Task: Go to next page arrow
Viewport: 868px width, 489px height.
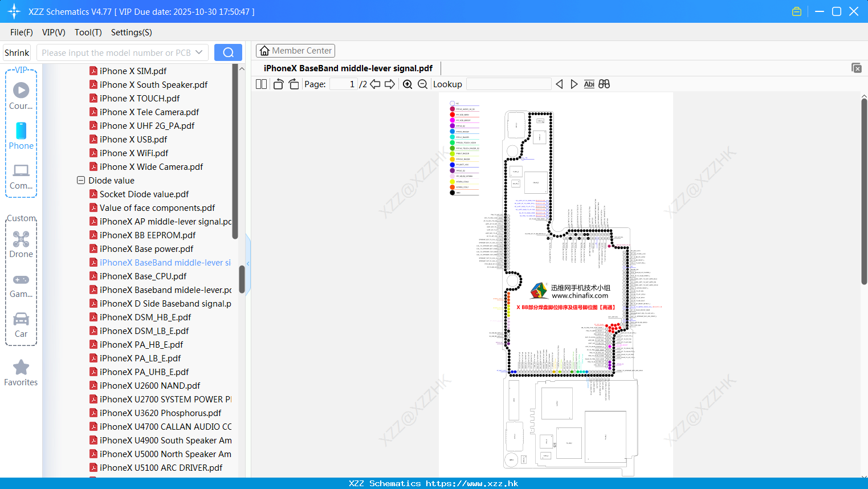Action: click(390, 84)
